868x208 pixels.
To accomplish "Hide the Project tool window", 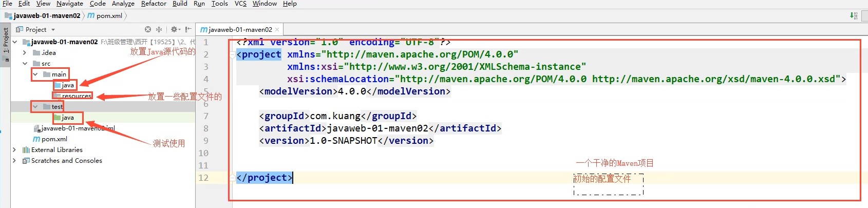I will coord(188,29).
